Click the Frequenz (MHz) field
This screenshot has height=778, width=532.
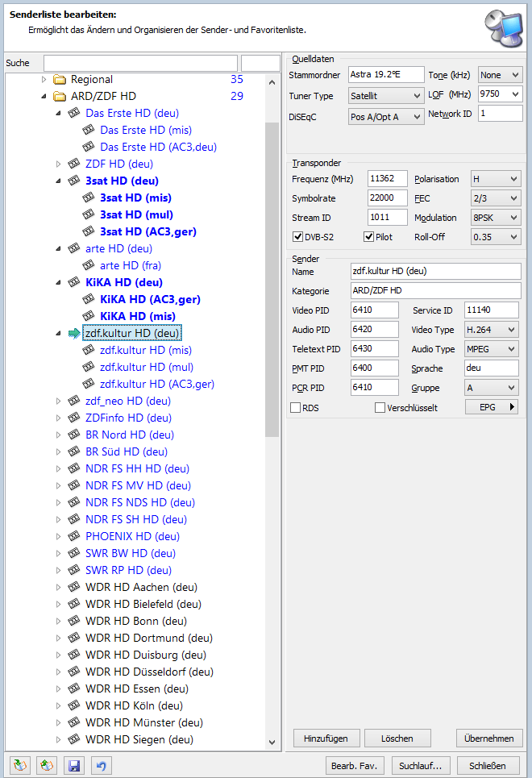388,179
